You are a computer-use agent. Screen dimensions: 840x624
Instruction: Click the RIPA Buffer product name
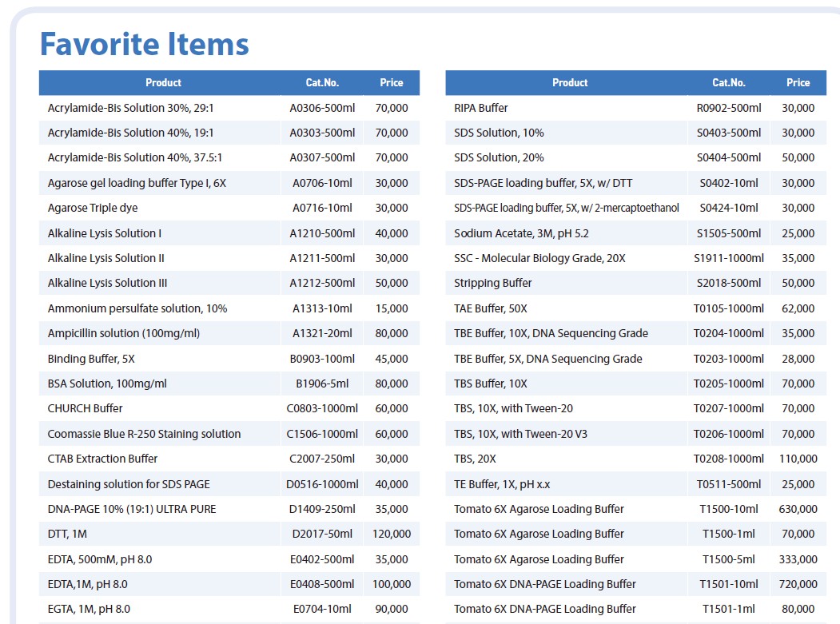(481, 108)
